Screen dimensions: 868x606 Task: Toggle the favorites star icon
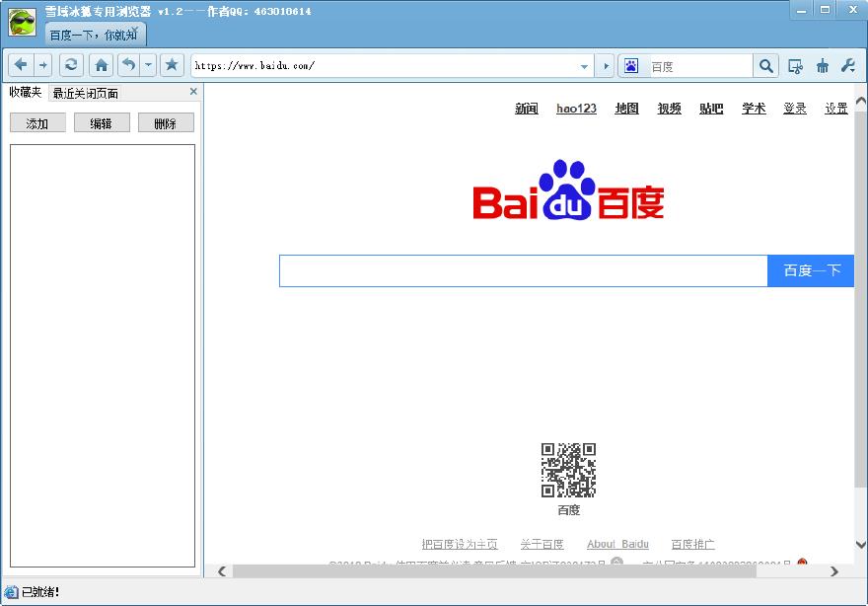tap(173, 65)
